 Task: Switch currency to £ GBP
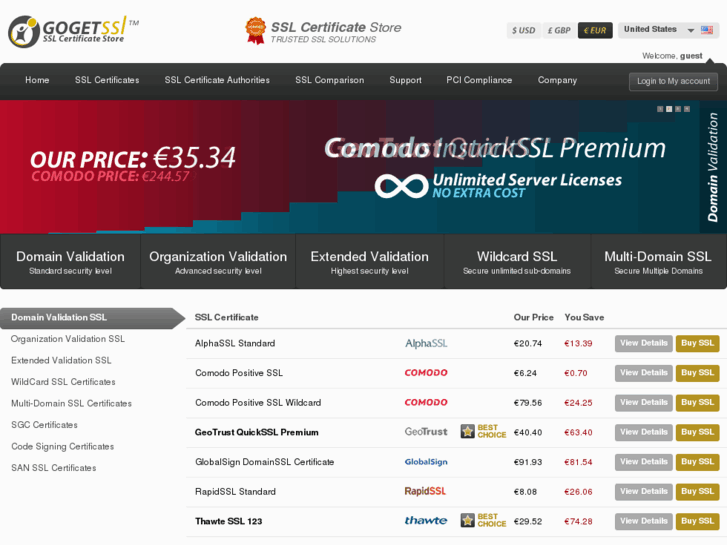click(x=559, y=31)
